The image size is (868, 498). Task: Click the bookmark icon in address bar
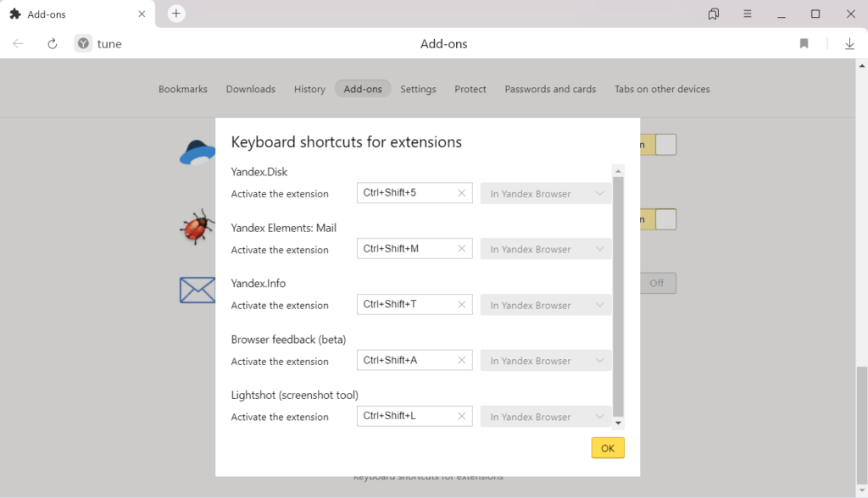pos(804,44)
